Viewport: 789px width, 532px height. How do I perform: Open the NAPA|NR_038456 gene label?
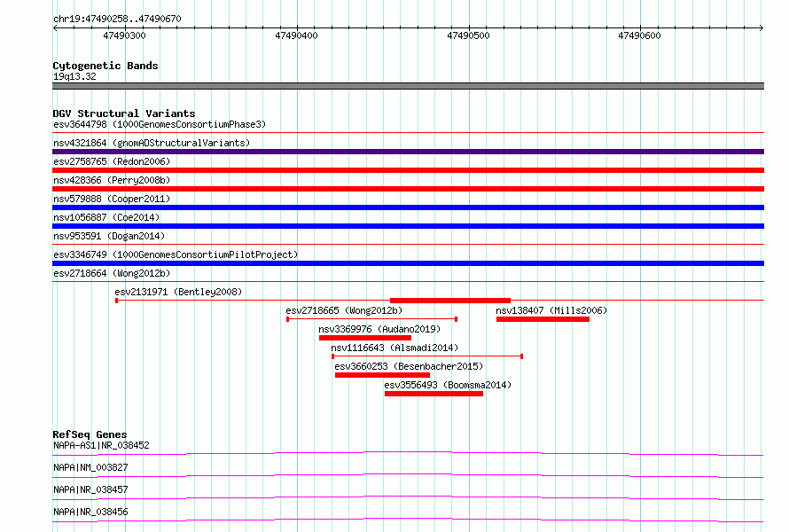(x=90, y=512)
